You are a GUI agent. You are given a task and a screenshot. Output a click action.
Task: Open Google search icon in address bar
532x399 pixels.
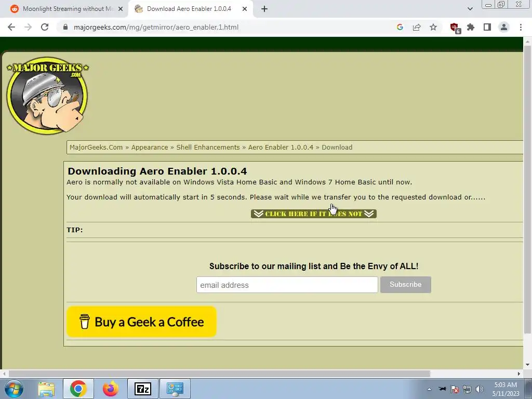pyautogui.click(x=400, y=27)
